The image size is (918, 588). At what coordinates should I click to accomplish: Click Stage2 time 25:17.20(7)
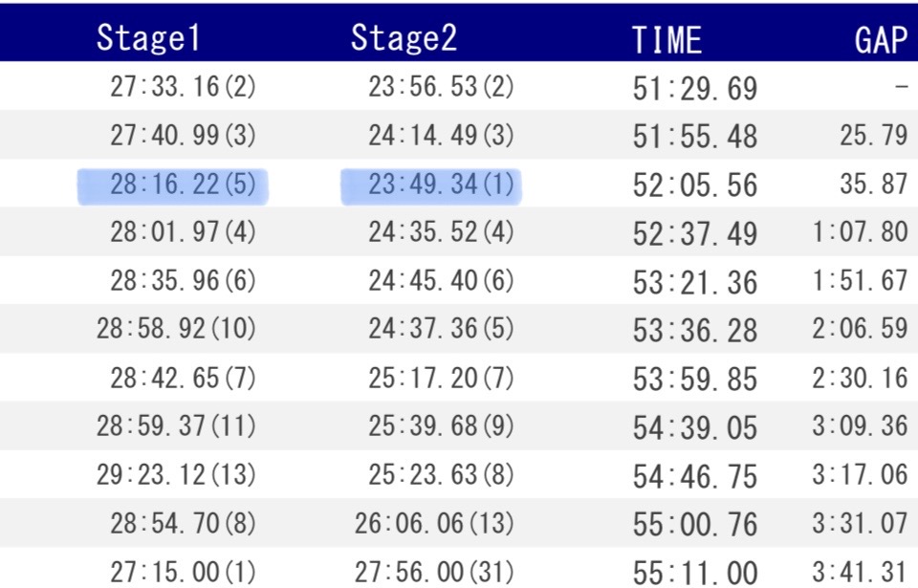(441, 379)
